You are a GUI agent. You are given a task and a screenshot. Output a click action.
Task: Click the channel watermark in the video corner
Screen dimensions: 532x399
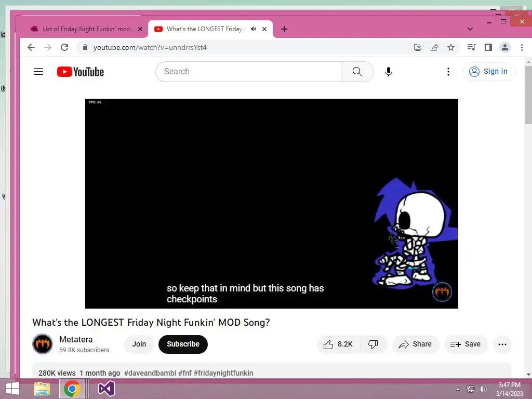442,291
